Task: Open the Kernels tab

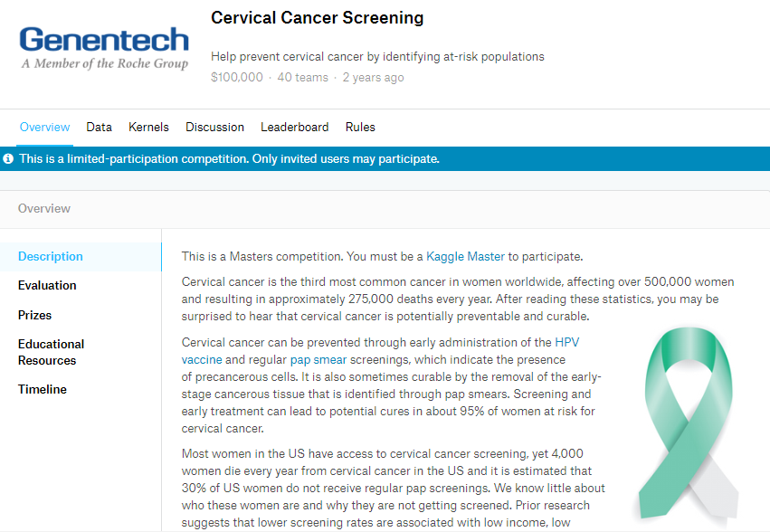Action: [x=148, y=128]
